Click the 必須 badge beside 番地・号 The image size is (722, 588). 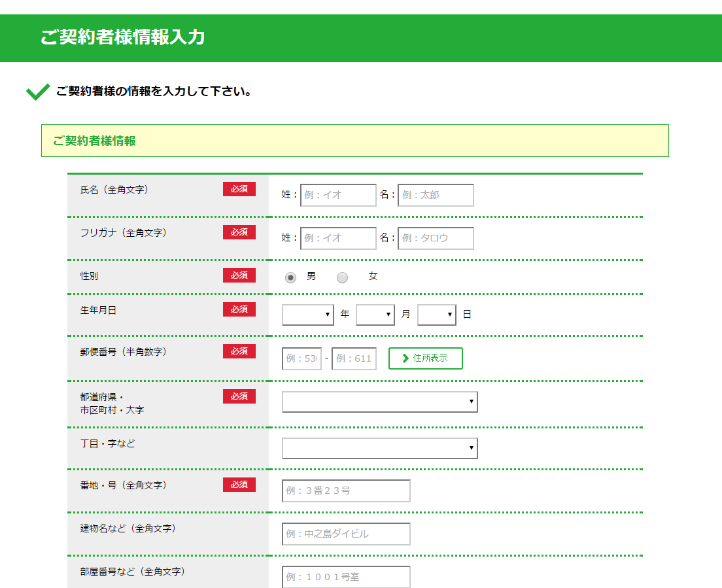(239, 485)
